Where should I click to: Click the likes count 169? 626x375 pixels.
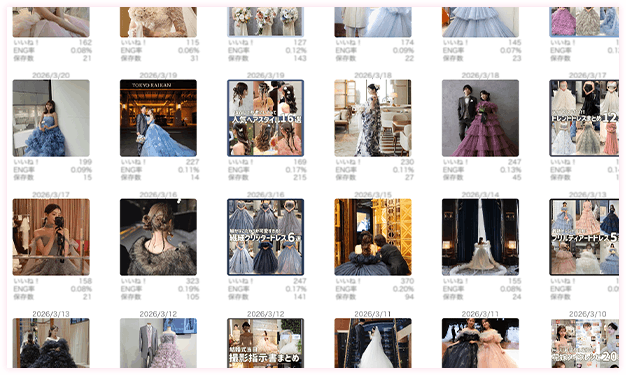300,162
